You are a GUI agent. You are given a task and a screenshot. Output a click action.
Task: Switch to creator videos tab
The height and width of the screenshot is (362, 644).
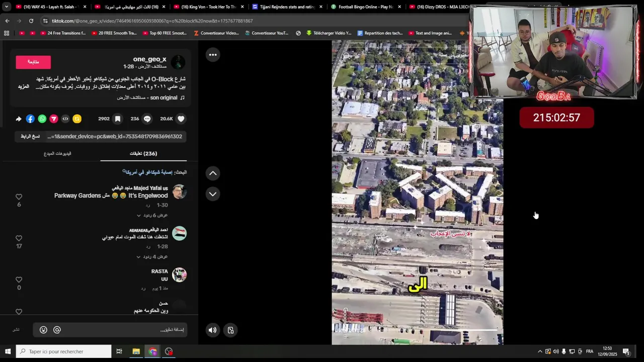(x=57, y=153)
